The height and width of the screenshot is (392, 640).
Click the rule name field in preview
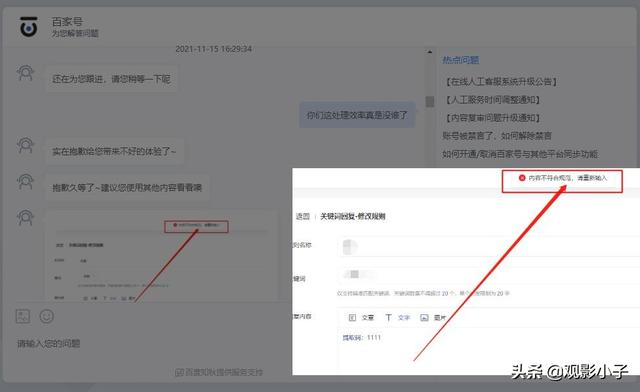click(x=489, y=247)
